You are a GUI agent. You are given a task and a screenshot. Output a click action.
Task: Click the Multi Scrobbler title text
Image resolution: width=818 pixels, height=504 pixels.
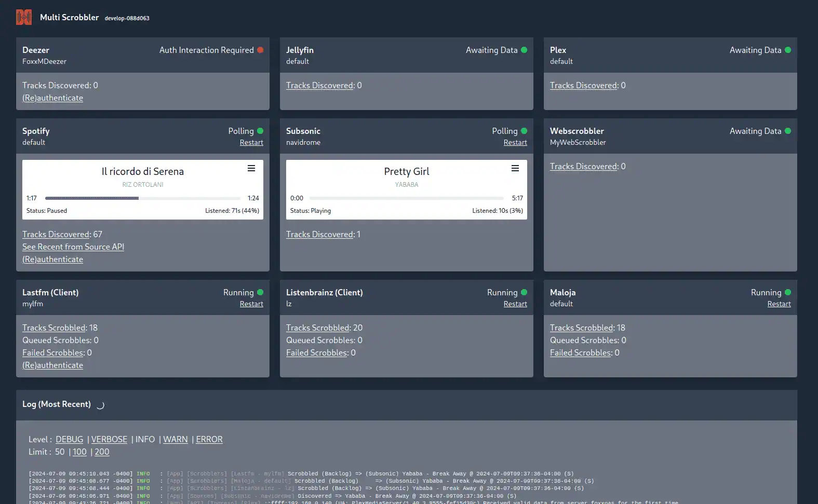pyautogui.click(x=69, y=17)
